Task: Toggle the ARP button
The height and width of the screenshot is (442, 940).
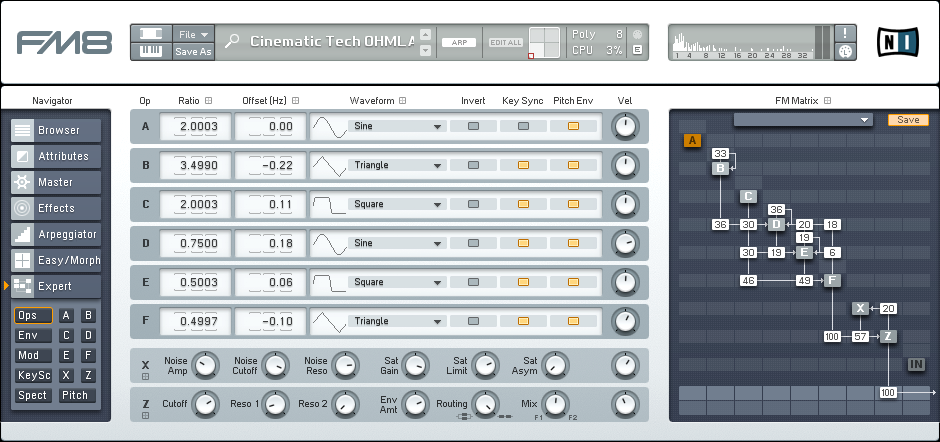Action: click(459, 43)
